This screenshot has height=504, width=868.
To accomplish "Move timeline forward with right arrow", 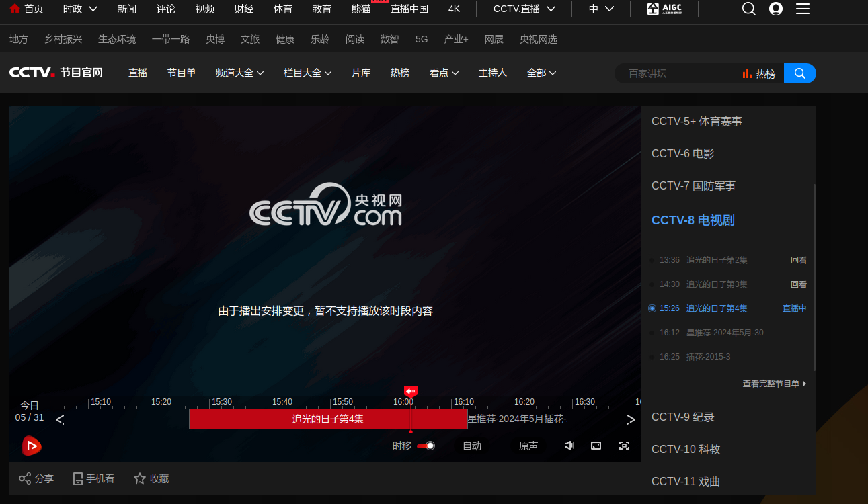I will 631,419.
